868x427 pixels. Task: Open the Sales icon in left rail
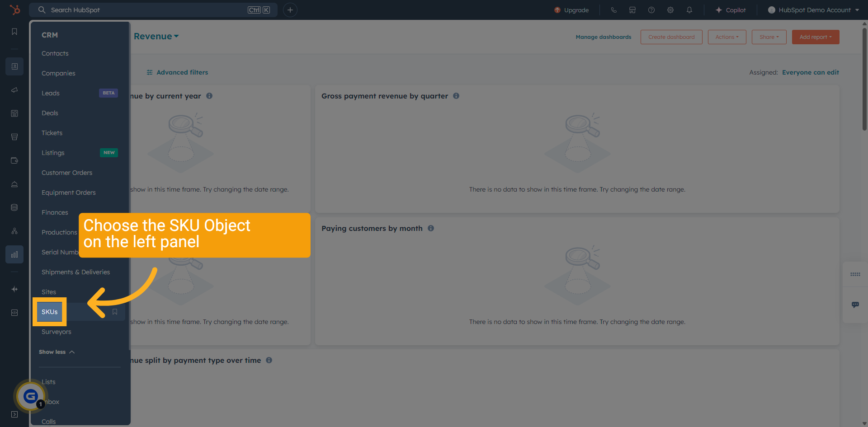tap(14, 137)
